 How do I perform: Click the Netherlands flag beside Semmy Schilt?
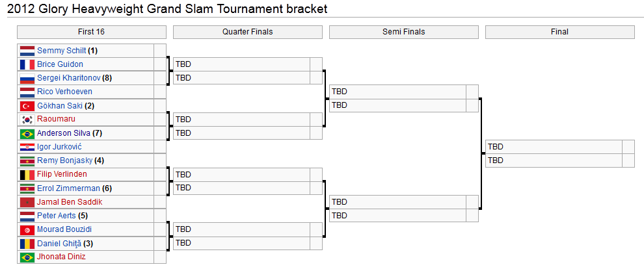27,51
